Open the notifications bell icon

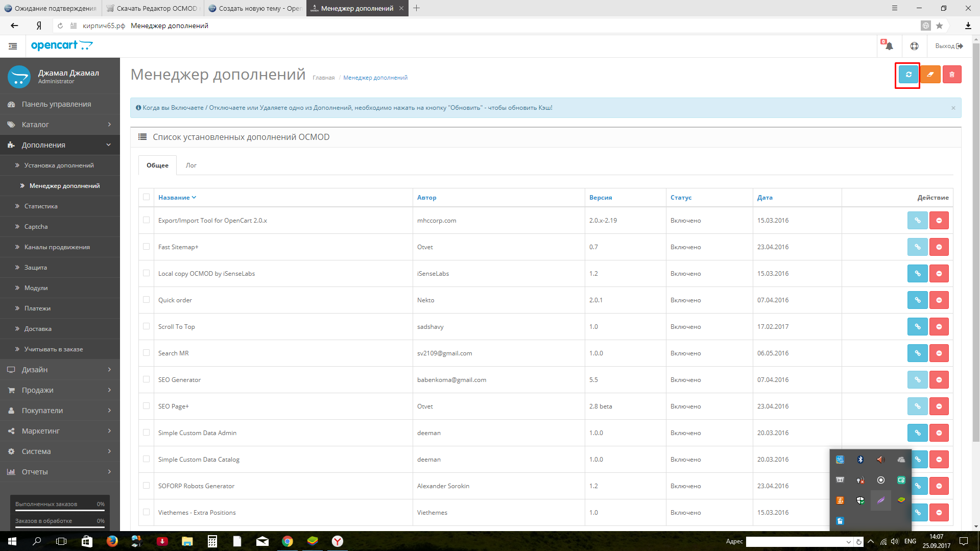(x=889, y=46)
